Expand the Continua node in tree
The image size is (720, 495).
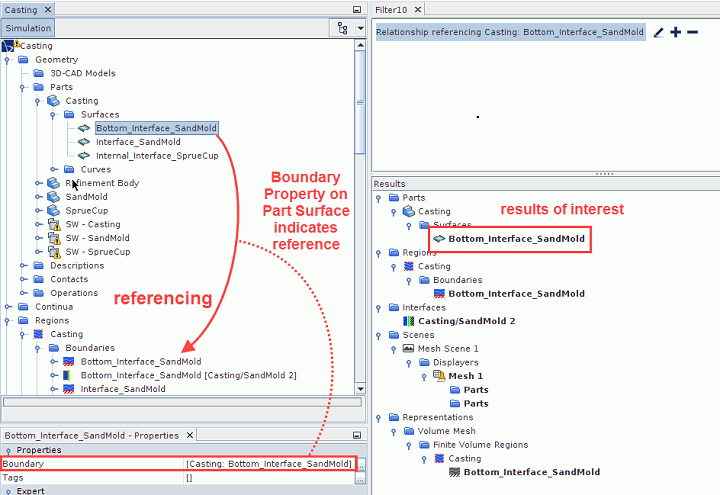[8, 307]
